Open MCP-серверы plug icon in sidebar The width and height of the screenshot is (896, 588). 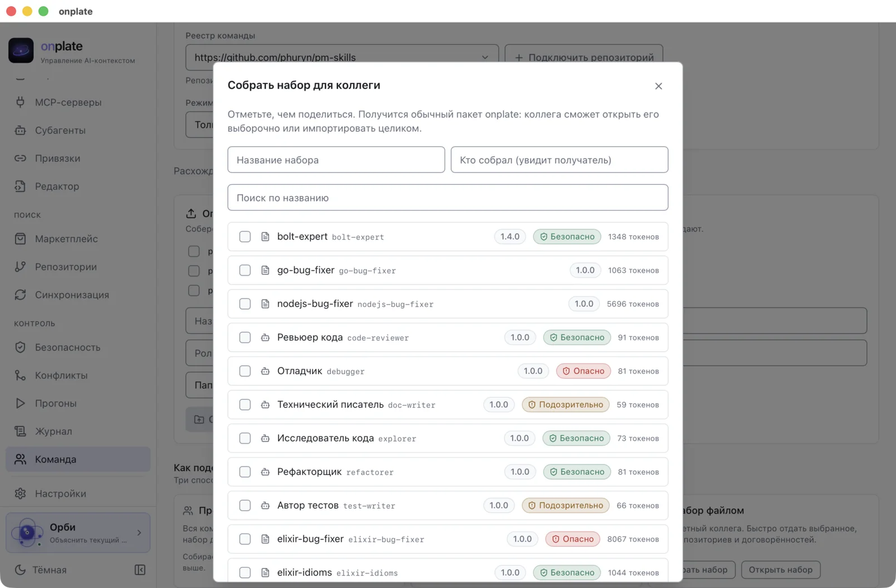coord(20,102)
